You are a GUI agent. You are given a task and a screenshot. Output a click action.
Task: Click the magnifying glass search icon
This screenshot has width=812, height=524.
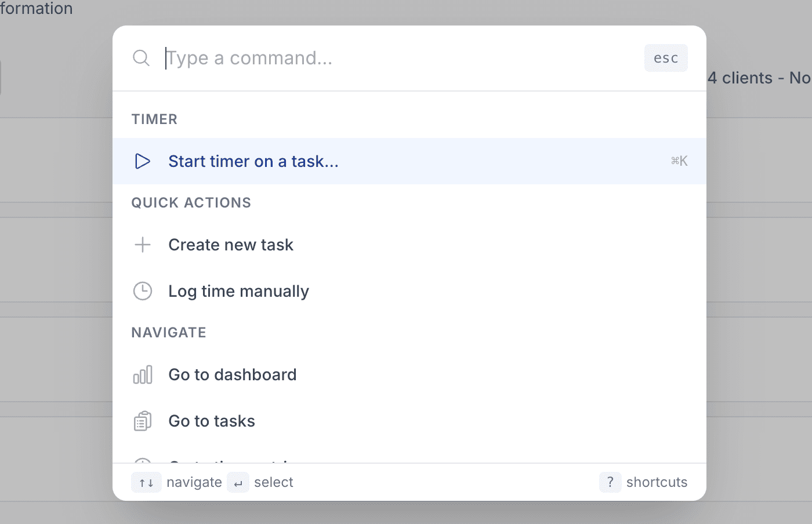coord(141,58)
